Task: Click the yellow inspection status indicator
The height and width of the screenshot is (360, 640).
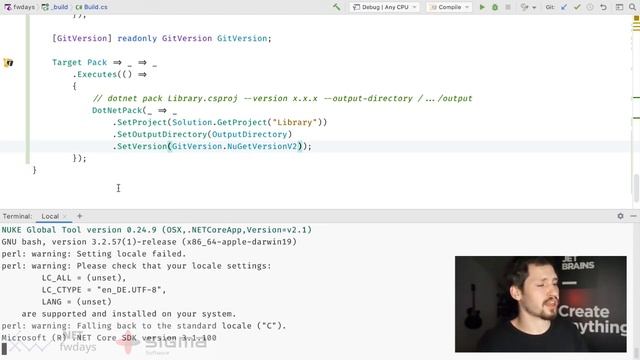Action: click(x=636, y=18)
